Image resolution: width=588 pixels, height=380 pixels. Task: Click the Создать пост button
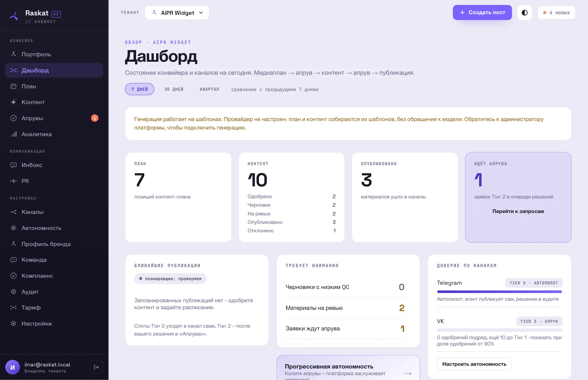click(x=482, y=12)
